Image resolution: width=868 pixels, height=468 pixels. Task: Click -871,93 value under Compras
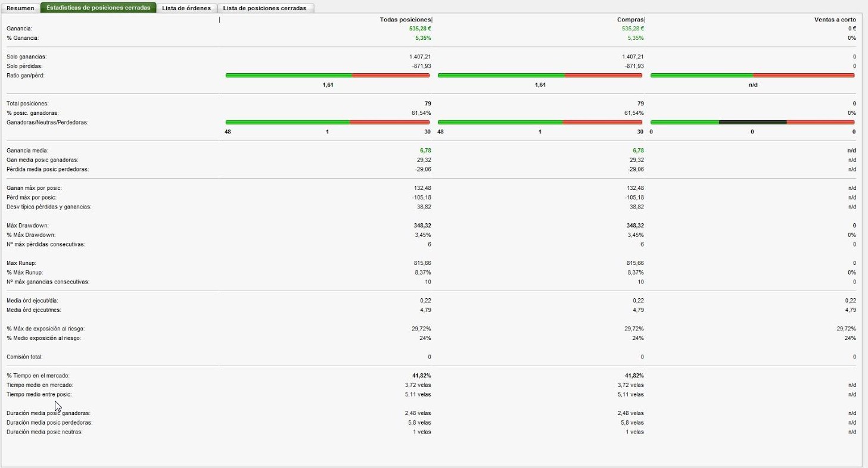tap(634, 66)
